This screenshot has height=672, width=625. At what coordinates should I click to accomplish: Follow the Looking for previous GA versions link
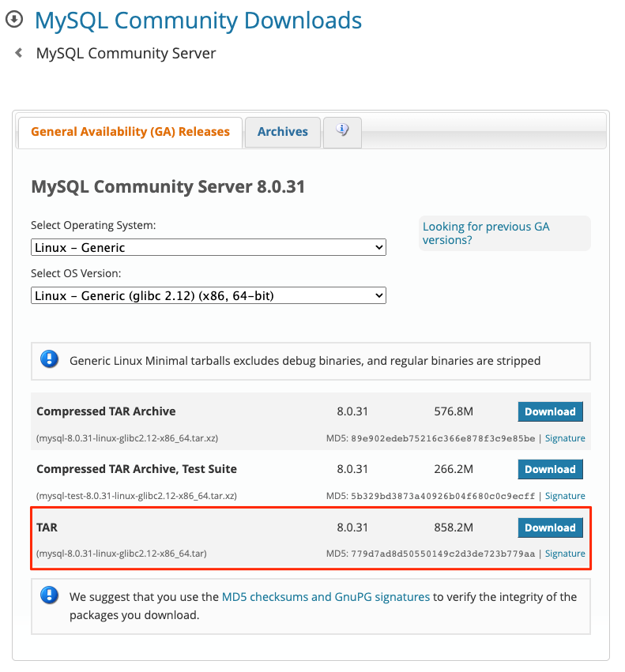tap(486, 233)
